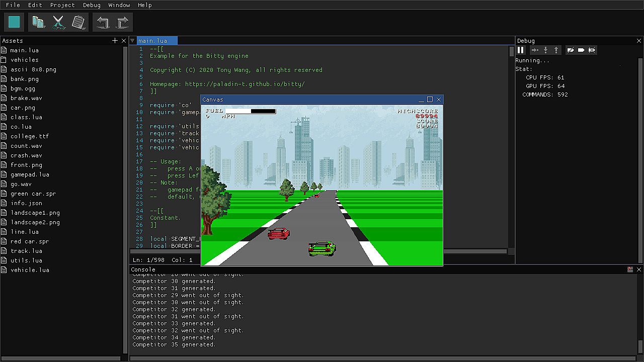Pause execution in the Debug panel
This screenshot has height=362, width=644.
pos(521,50)
